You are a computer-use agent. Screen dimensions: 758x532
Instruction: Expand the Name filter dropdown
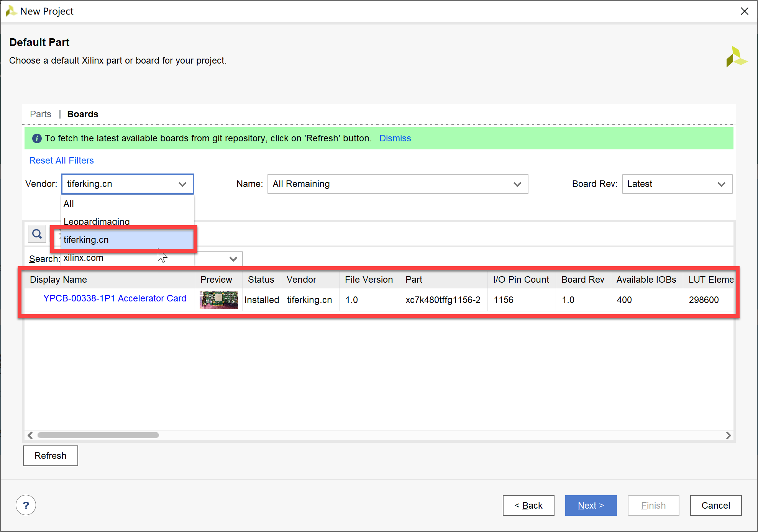(397, 184)
